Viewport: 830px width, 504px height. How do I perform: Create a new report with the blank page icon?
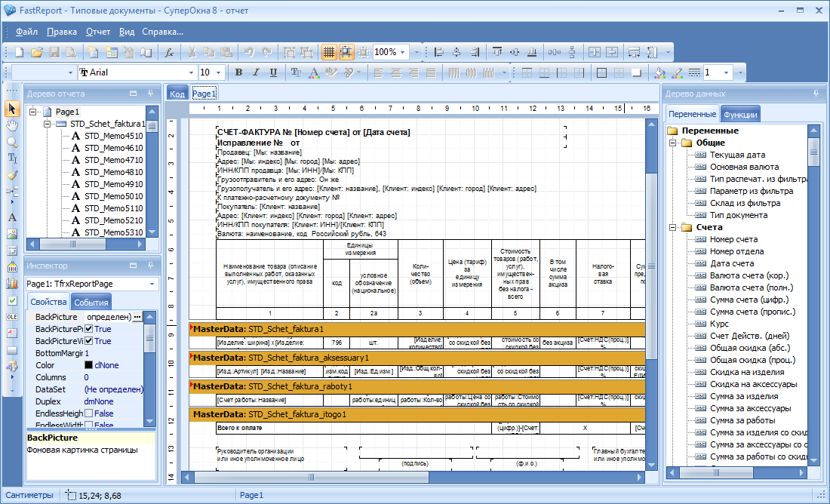[x=20, y=52]
